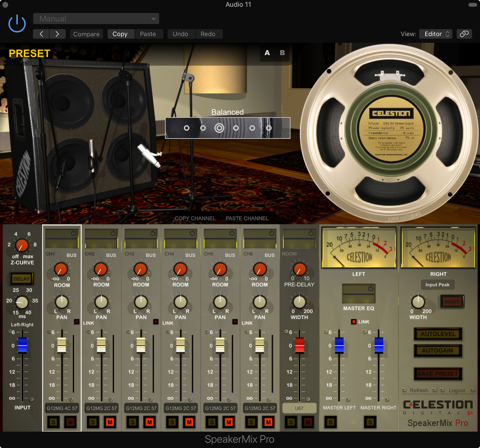Select the center Balanced mic position dot
The image size is (480, 448).
point(219,128)
